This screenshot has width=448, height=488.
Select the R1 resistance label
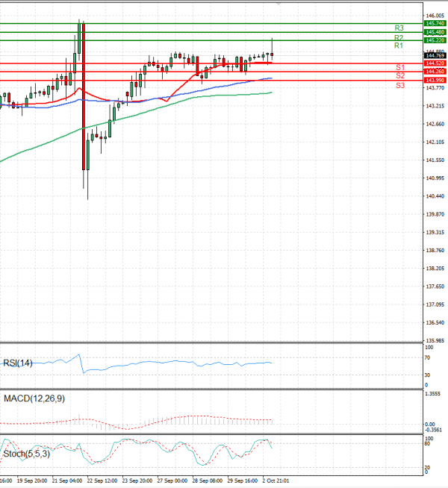[399, 46]
